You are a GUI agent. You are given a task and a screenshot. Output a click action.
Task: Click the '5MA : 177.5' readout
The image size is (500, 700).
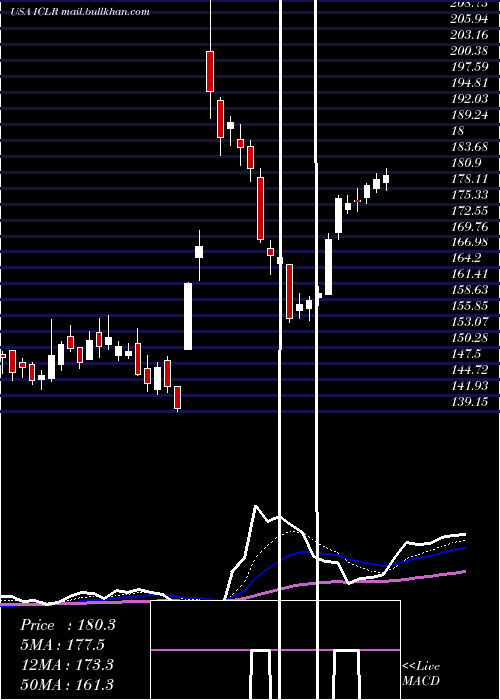coord(62,645)
